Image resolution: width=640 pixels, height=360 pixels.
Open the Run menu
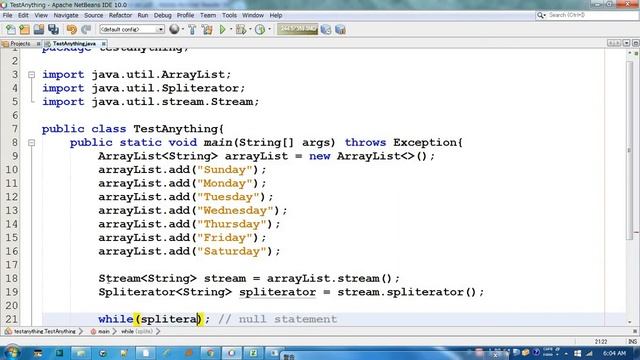click(143, 15)
